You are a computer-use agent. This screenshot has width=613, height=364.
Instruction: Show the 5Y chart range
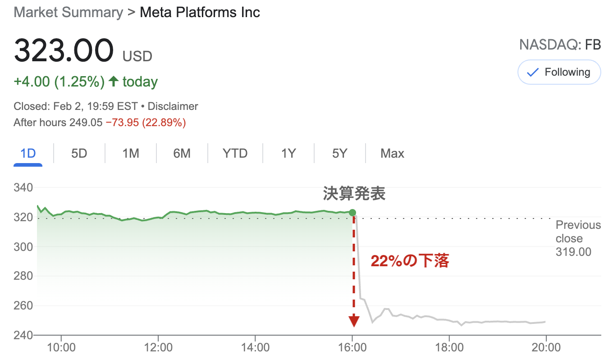pyautogui.click(x=339, y=154)
